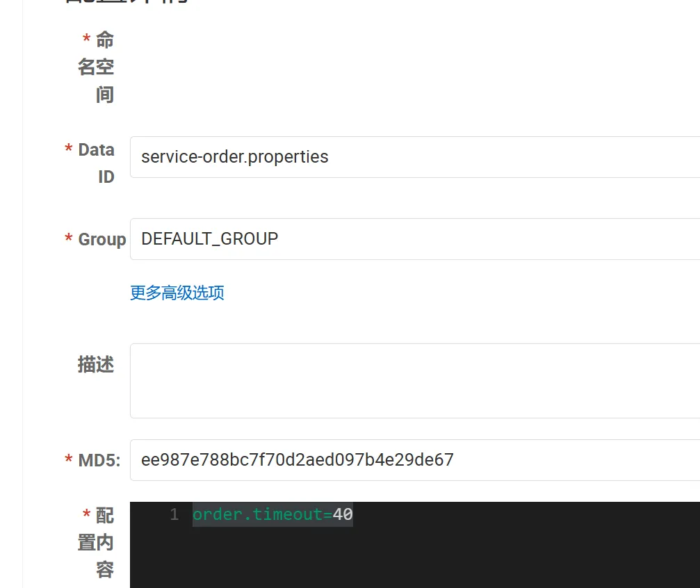Open the 更多高级选项 link
Image resolution: width=700 pixels, height=588 pixels.
point(177,293)
